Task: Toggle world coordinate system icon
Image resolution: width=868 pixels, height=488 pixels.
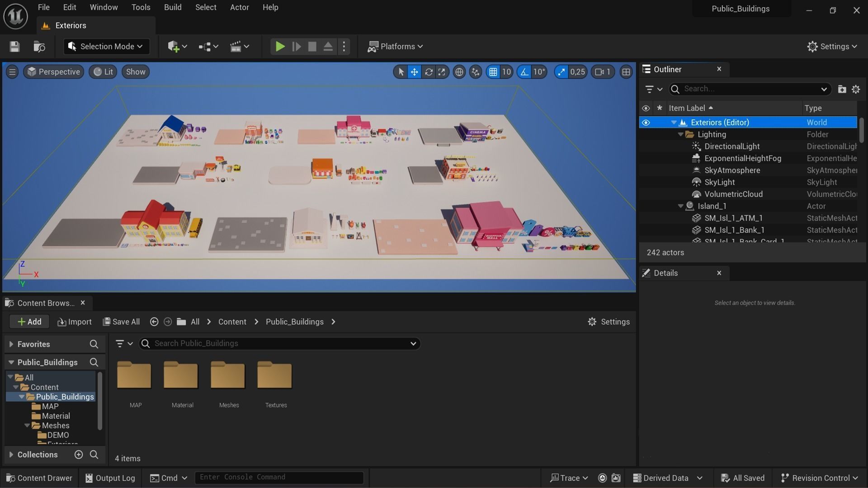Action: pyautogui.click(x=459, y=72)
